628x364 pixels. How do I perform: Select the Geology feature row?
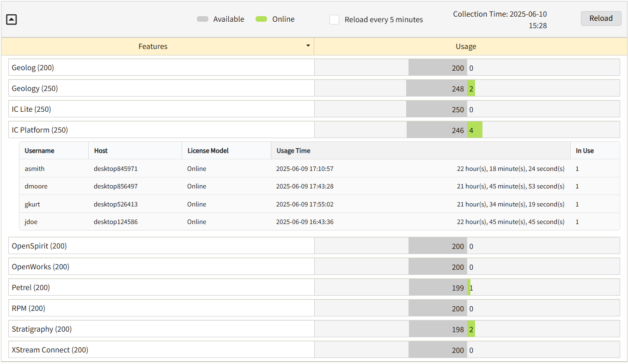point(162,88)
